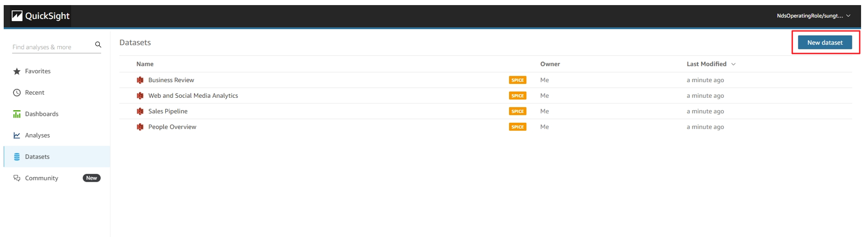Open Web and Social Media Analytics dataset

click(193, 96)
